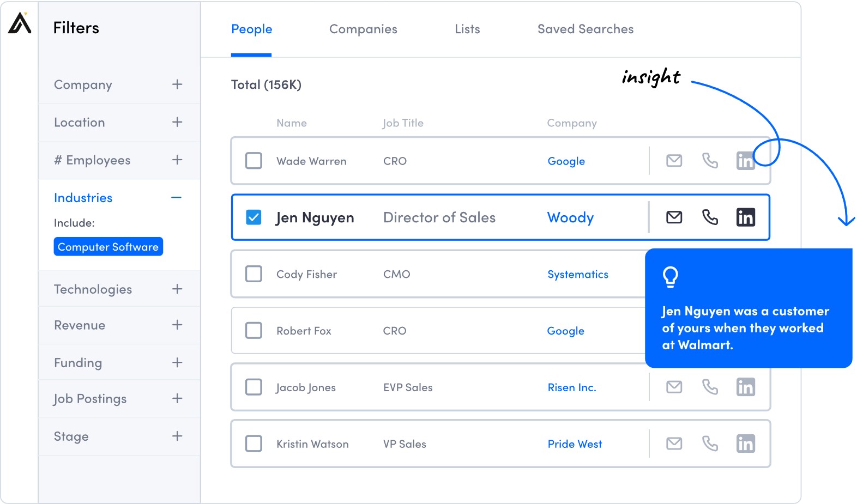Select Kristin Watson's checkbox

point(254,444)
